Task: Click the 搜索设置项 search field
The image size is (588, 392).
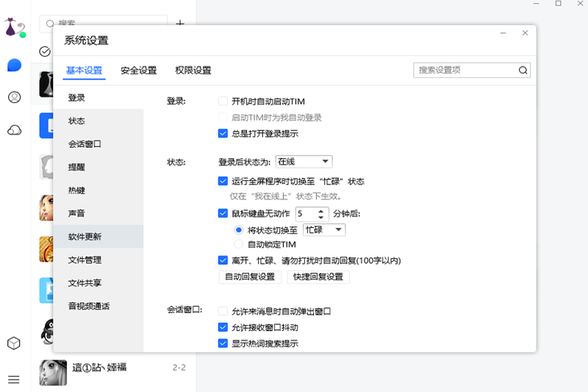Action: pos(465,71)
